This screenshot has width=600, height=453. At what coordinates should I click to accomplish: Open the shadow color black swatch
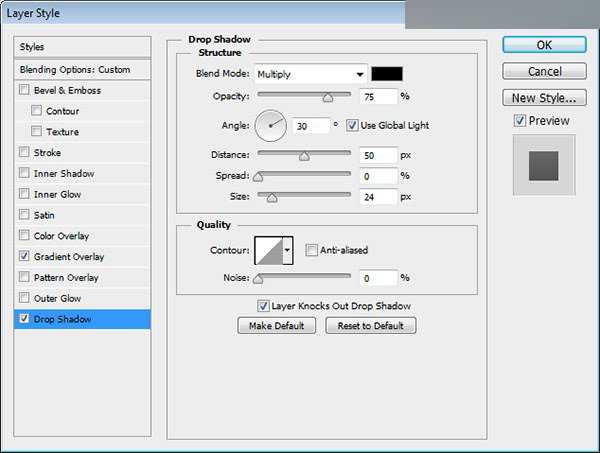pos(385,74)
